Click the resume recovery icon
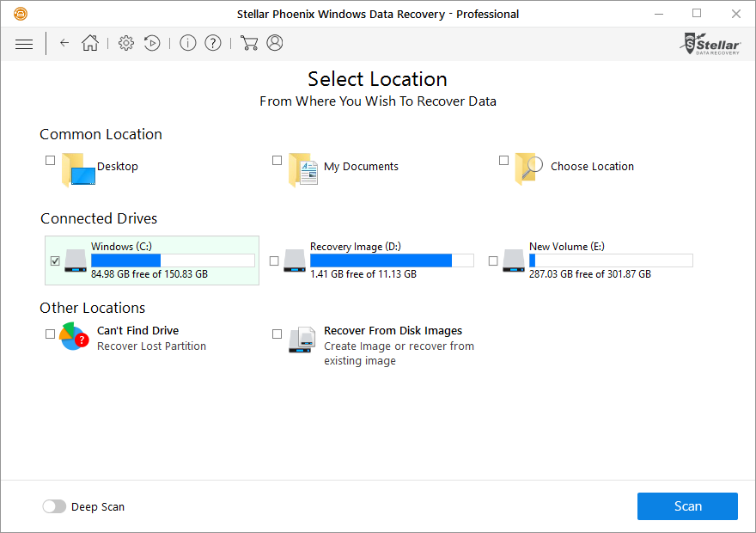The image size is (756, 533). click(x=152, y=43)
